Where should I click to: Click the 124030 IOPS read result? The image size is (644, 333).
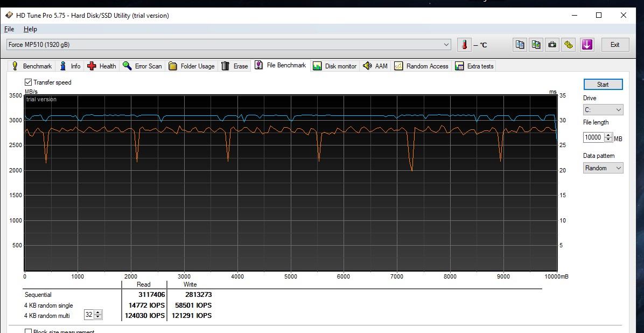pyautogui.click(x=144, y=316)
